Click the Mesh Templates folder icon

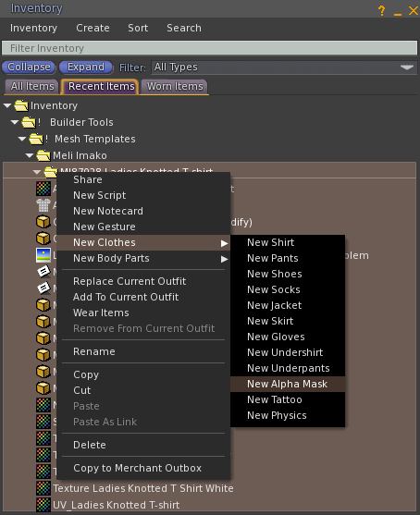[36, 139]
